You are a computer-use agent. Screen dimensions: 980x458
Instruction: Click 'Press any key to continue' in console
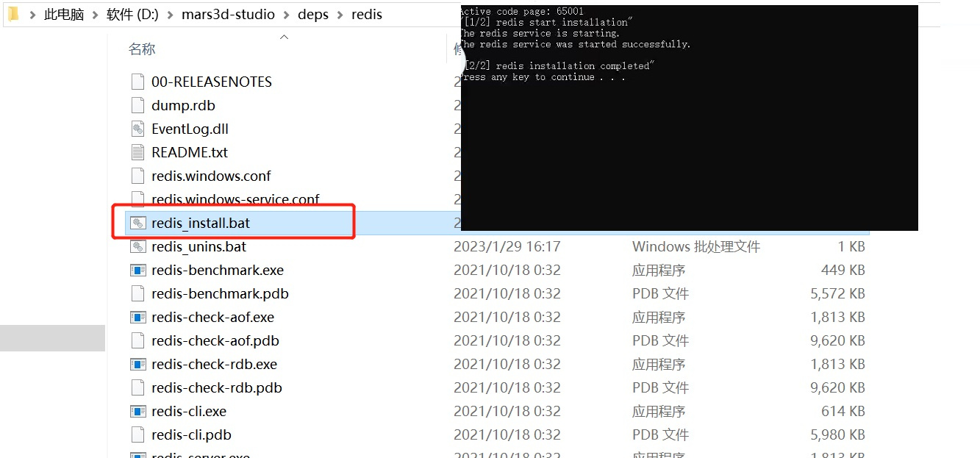543,77
